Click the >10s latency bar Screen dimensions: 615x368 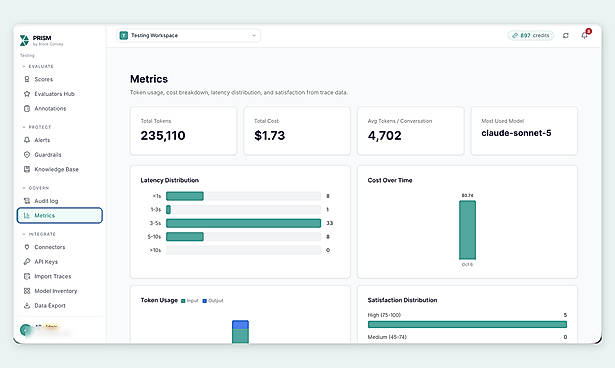pyautogui.click(x=244, y=250)
